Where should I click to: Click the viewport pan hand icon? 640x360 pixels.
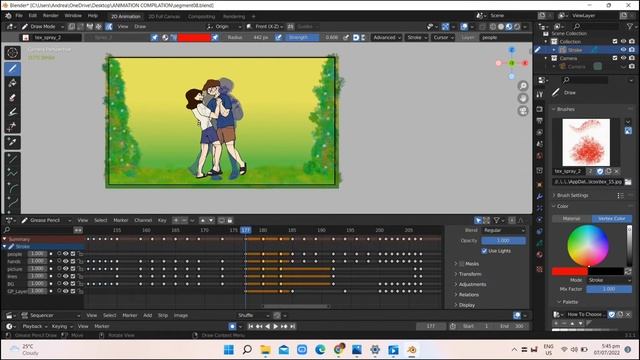tap(523, 98)
